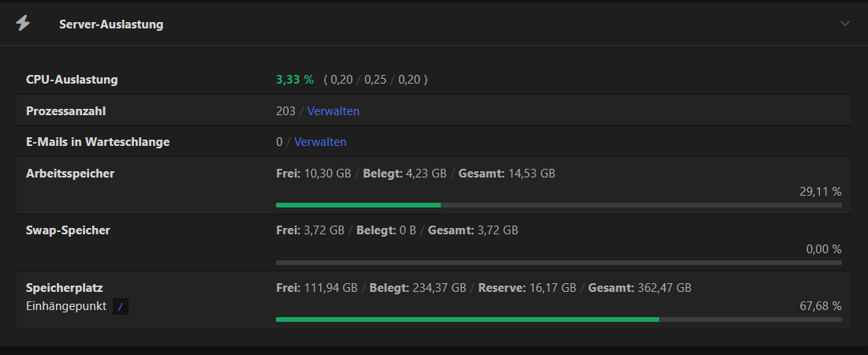Click the Swap-Speicher usage bar
The image size is (868, 355).
click(558, 262)
